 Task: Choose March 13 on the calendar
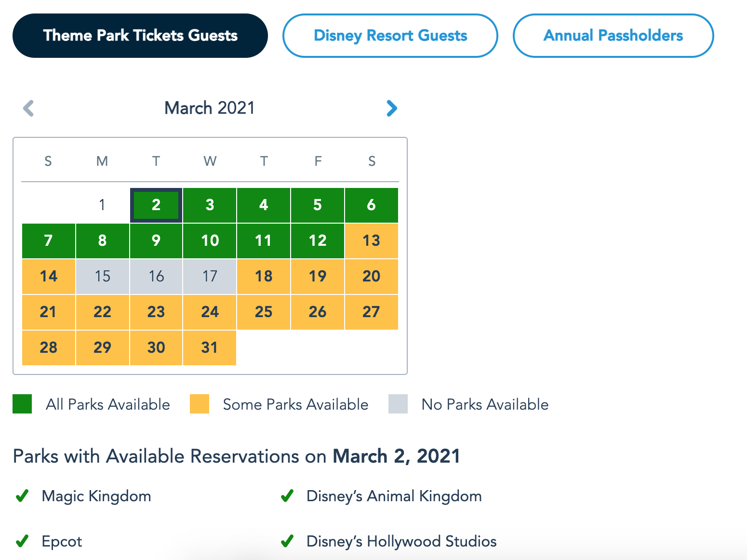(371, 240)
